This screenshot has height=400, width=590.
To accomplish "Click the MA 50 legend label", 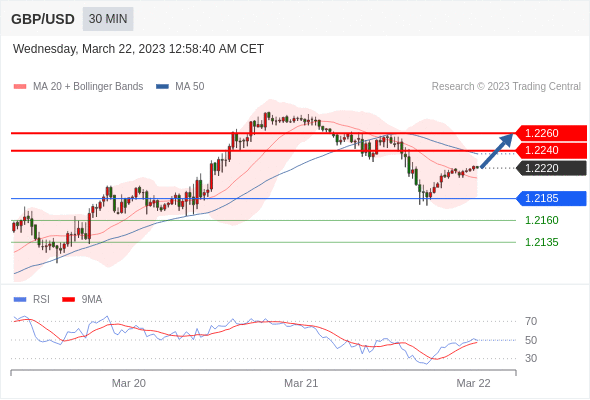I will click(190, 87).
